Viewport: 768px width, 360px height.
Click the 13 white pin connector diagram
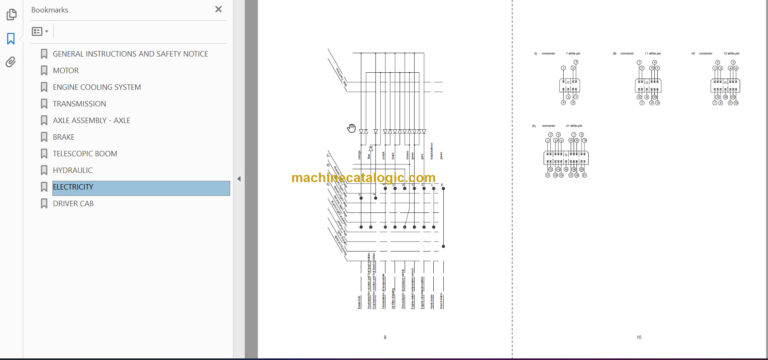click(725, 83)
